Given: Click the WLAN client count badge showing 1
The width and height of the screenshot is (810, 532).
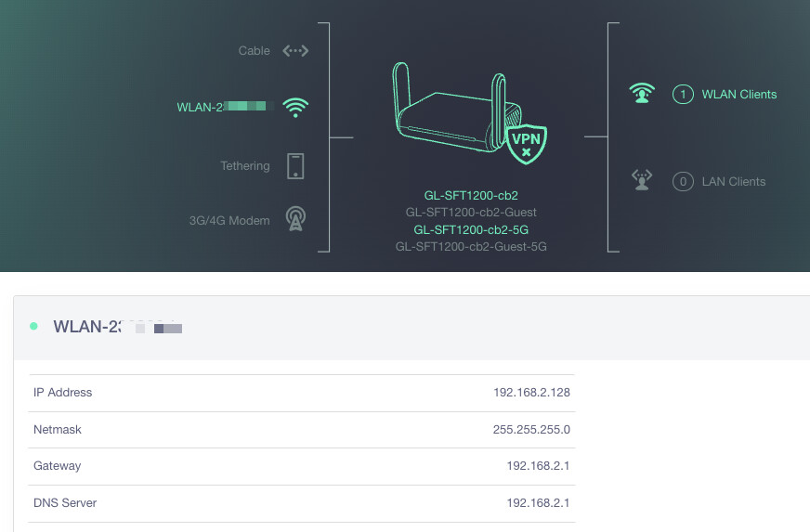Looking at the screenshot, I should 683,95.
